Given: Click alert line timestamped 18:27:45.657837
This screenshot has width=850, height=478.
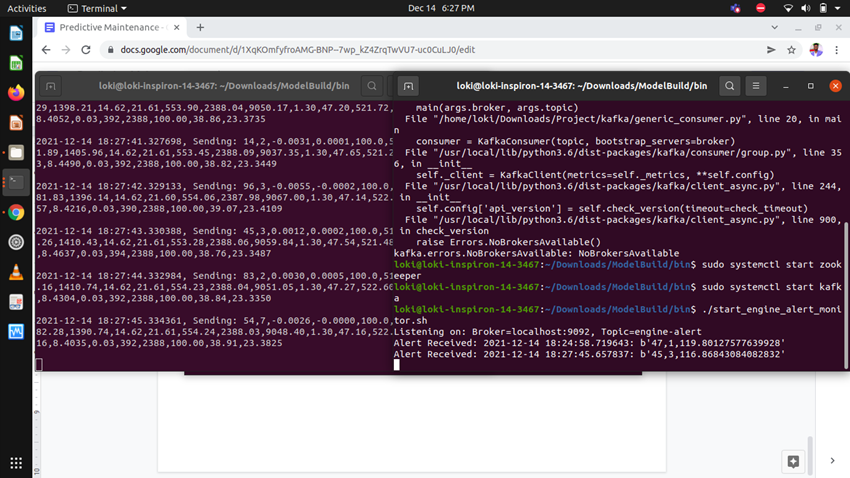Looking at the screenshot, I should [589, 354].
